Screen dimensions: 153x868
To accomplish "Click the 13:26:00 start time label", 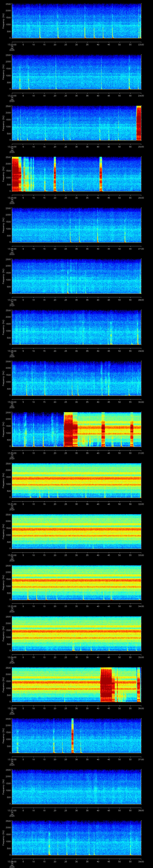I will click(12, 249).
